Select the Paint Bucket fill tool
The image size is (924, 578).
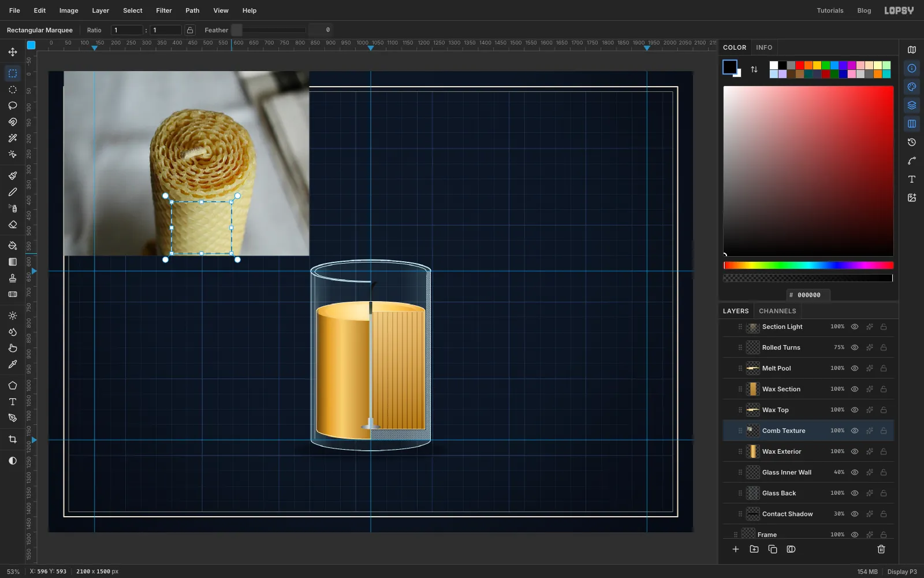[x=13, y=246]
